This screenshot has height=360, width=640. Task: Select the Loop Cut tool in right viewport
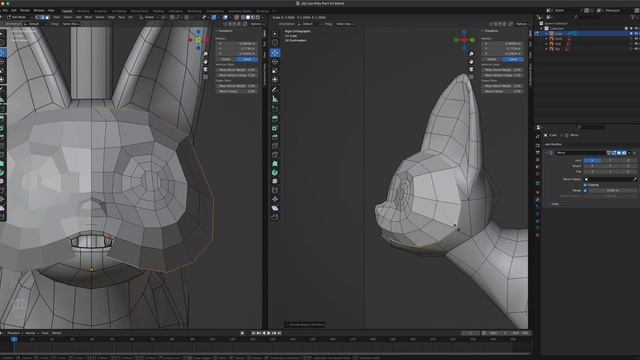coord(275,146)
